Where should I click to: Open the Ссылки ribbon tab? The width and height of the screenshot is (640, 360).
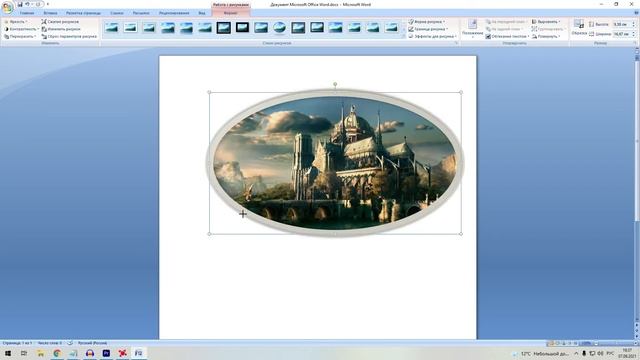117,13
